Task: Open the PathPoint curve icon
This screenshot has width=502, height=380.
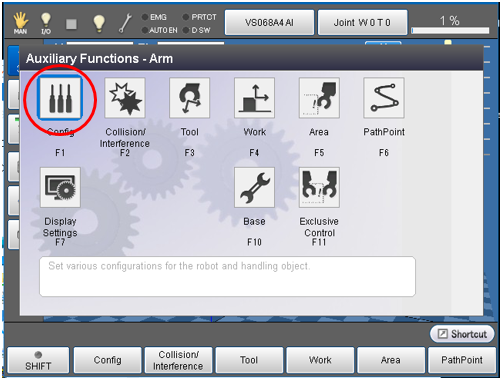Action: point(384,98)
